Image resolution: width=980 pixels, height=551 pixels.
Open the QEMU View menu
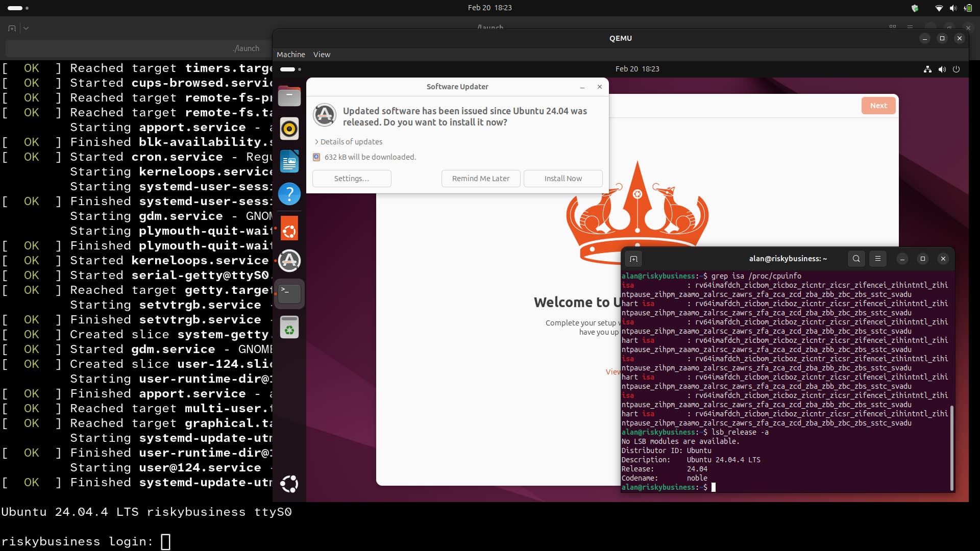tap(322, 55)
